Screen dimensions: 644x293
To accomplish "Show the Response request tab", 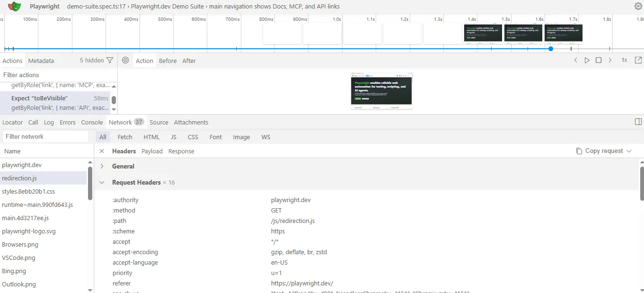I will coord(181,151).
